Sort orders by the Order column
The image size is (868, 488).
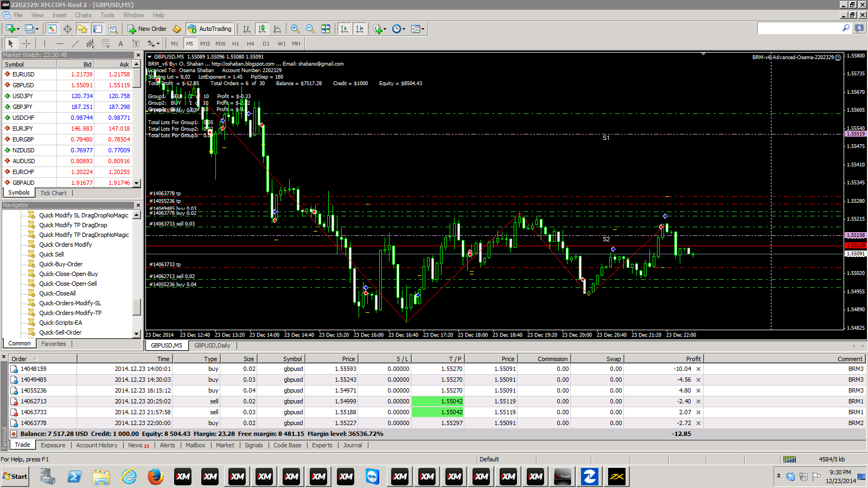tap(43, 358)
